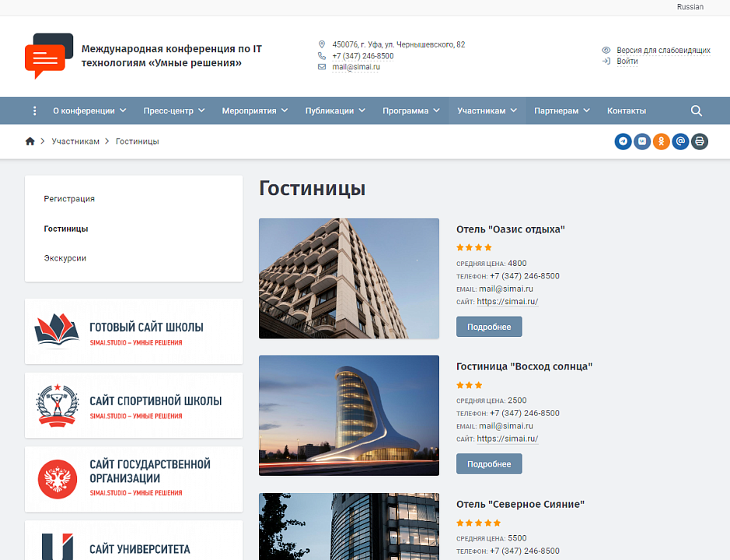The image size is (730, 560).
Task: Open simai.ru link for Восход солнца
Action: (508, 439)
